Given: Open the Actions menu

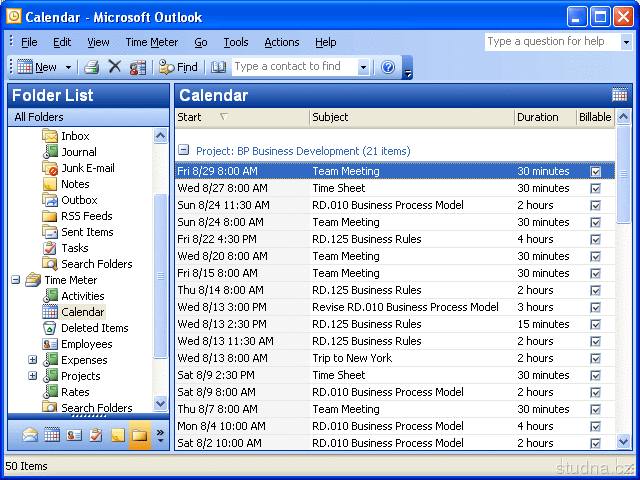Looking at the screenshot, I should (x=281, y=42).
